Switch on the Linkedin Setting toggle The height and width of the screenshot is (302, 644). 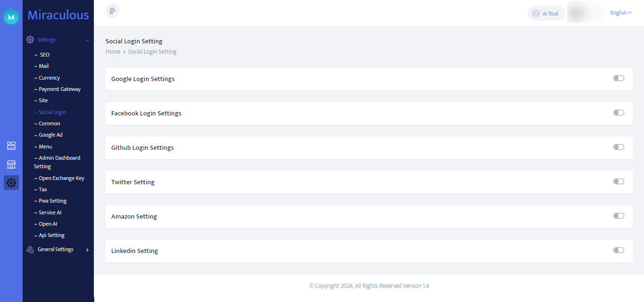click(x=619, y=250)
